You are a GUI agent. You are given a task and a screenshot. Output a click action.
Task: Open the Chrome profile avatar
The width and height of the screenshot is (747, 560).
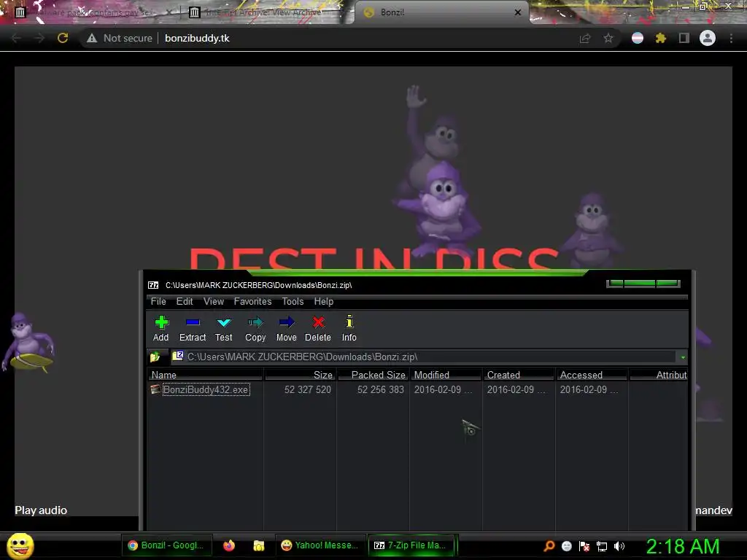708,38
